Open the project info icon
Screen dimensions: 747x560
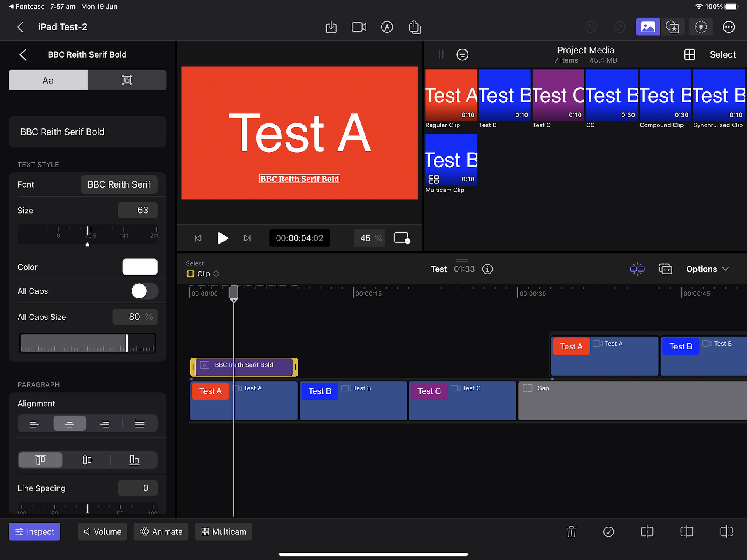(487, 269)
